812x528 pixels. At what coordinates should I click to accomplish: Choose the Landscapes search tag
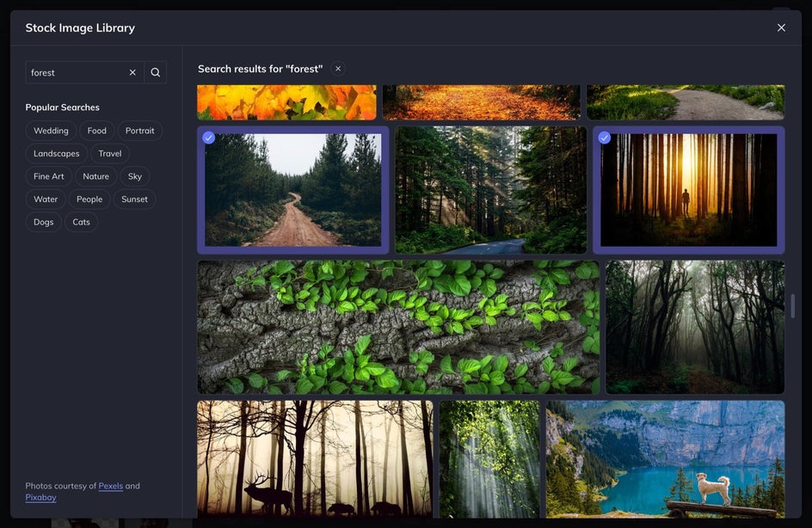[x=57, y=153]
